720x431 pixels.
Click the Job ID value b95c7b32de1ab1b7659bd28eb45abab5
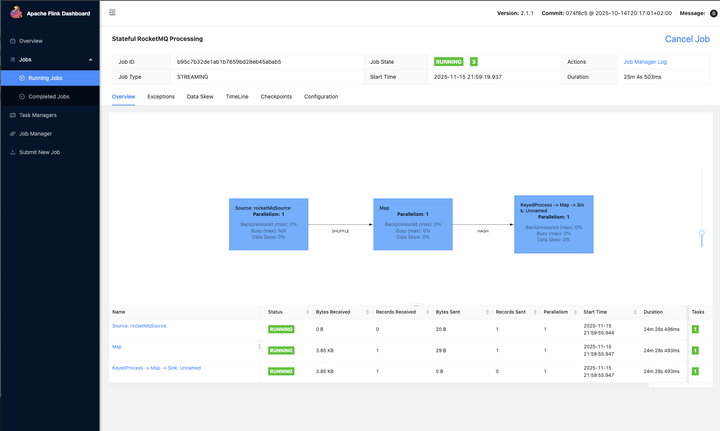pyautogui.click(x=229, y=62)
